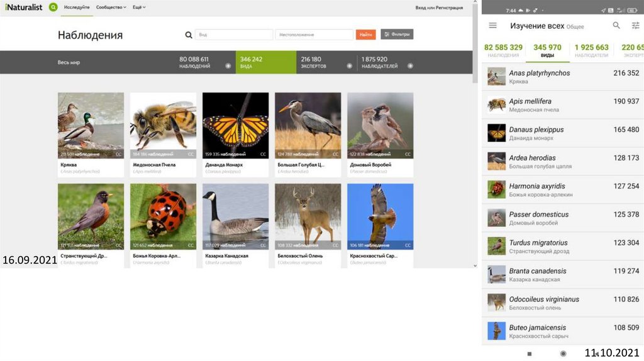
Task: Click the iNaturalist logo
Action: [24, 7]
